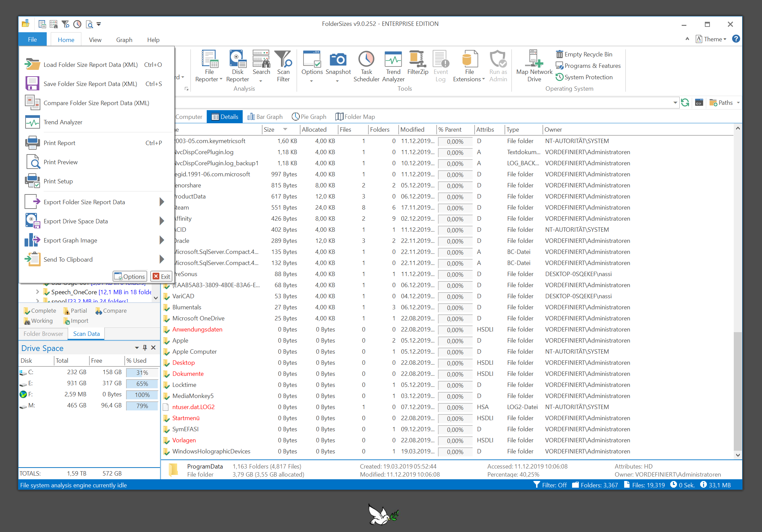This screenshot has width=762, height=532.
Task: Open File Extensions tool
Action: [469, 66]
